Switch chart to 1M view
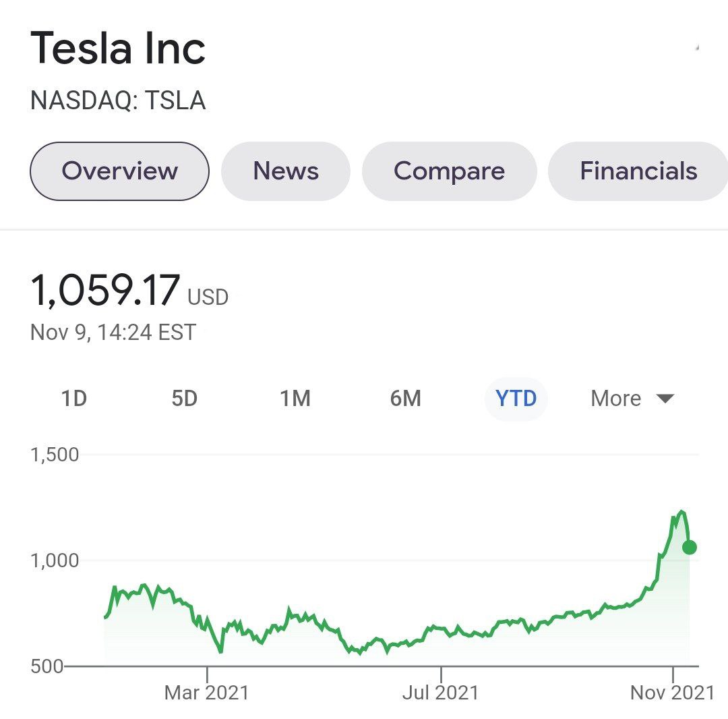Image resolution: width=728 pixels, height=719 pixels. point(295,398)
